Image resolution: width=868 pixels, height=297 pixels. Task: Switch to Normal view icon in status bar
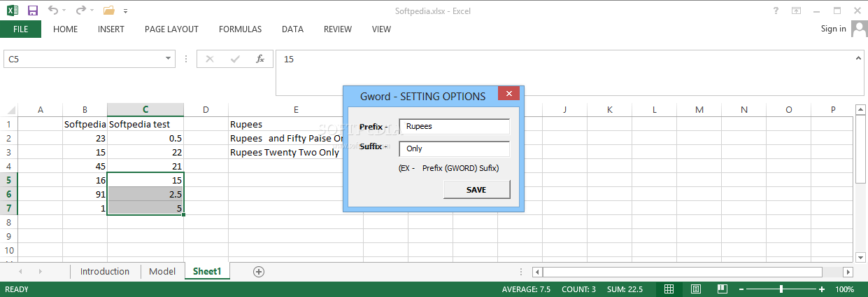click(669, 289)
